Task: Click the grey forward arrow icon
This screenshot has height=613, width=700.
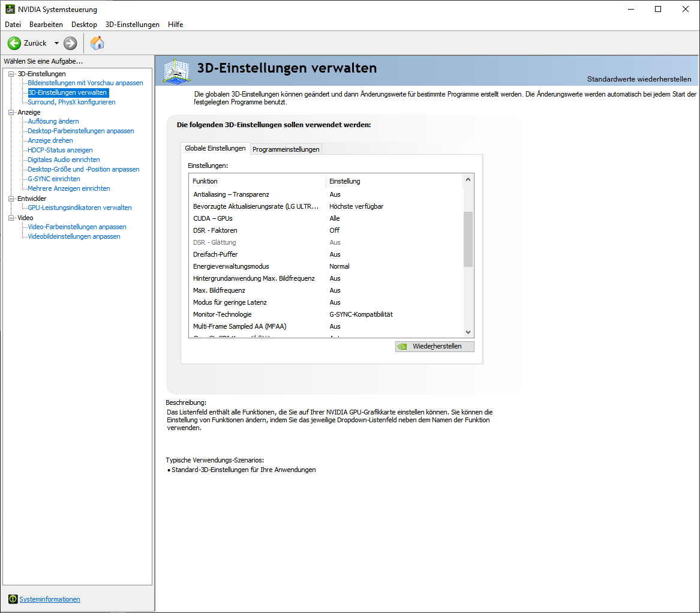Action: coord(70,43)
